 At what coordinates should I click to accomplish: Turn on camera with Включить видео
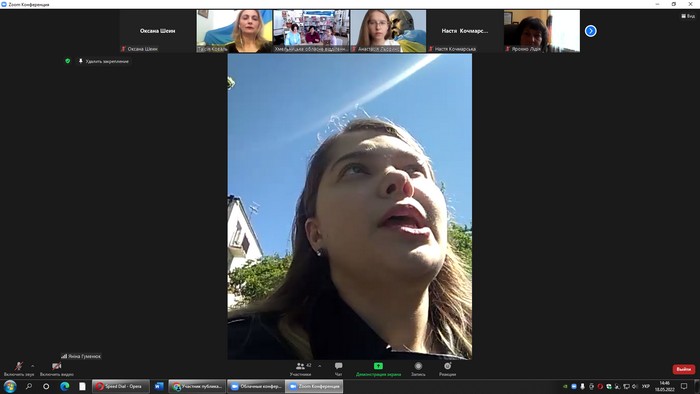tap(57, 369)
